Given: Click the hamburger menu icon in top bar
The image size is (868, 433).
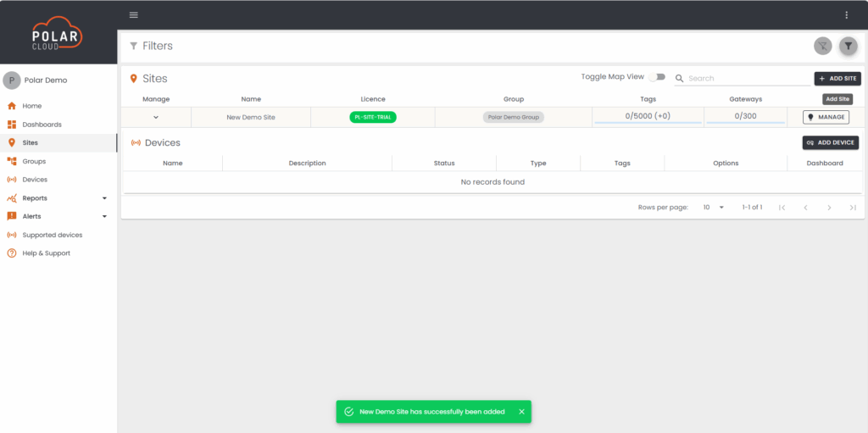Looking at the screenshot, I should click(133, 15).
